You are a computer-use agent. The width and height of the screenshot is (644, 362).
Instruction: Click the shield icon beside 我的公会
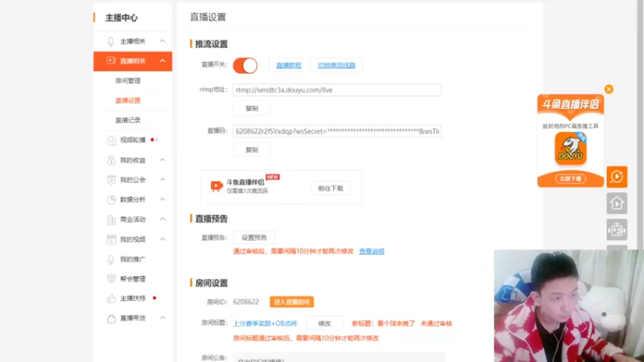[x=111, y=179]
